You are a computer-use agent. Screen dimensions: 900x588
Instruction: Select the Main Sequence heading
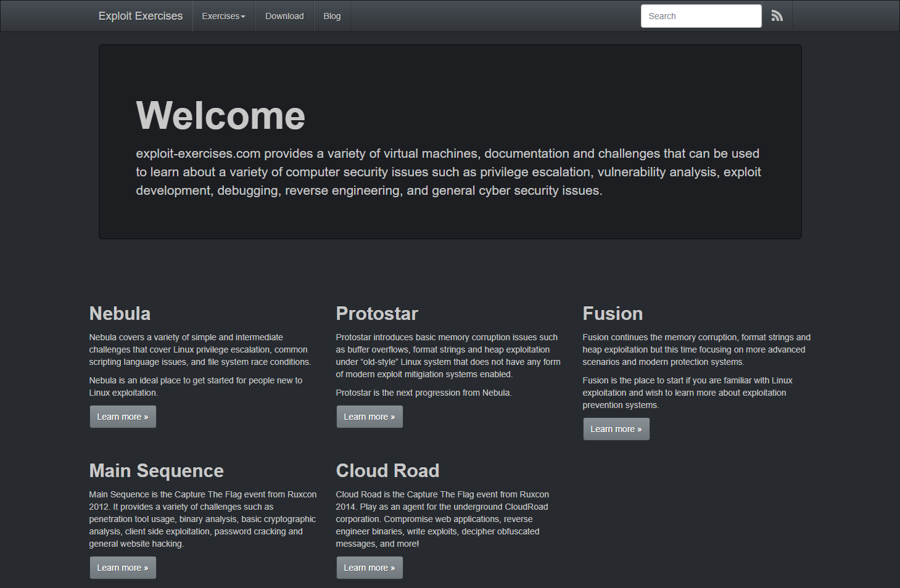(157, 470)
